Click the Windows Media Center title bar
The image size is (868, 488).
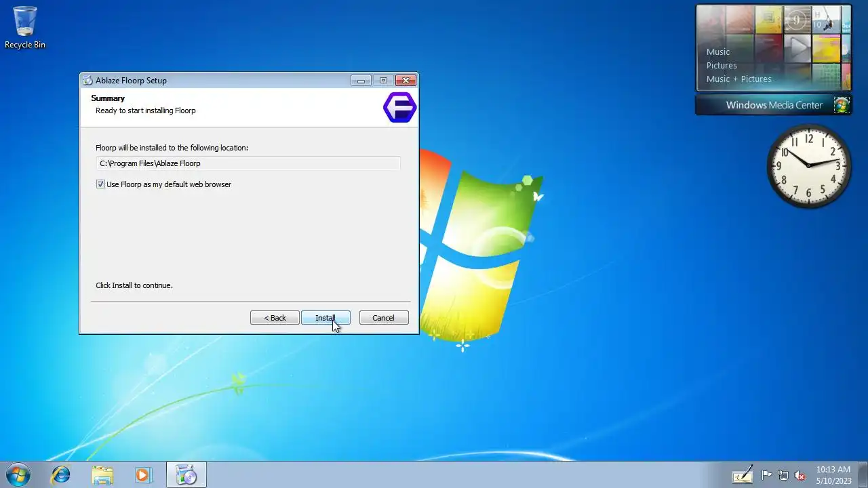point(774,105)
